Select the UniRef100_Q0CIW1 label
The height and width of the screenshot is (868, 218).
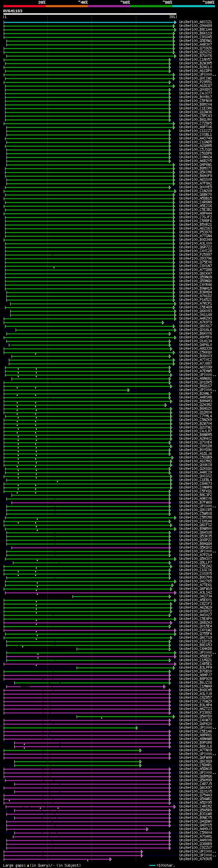click(x=196, y=78)
